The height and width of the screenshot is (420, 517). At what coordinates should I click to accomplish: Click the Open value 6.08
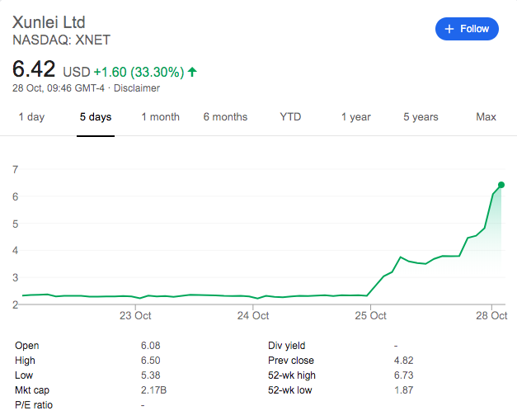(150, 346)
